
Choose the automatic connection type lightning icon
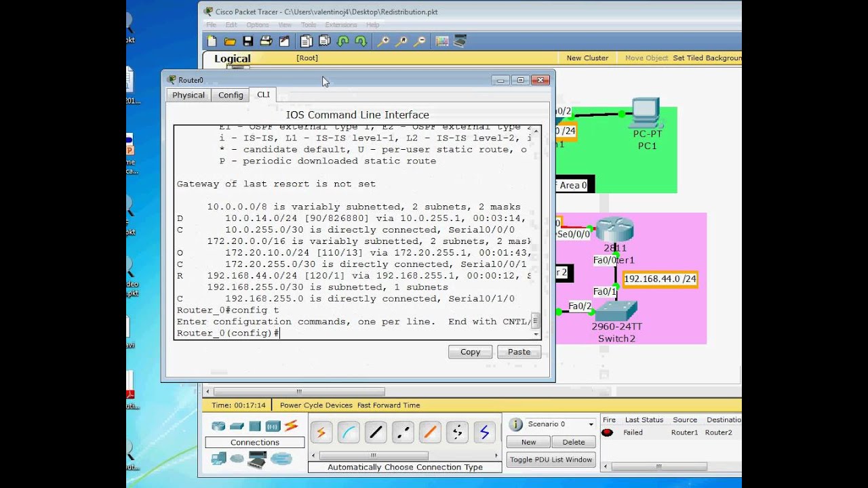(321, 432)
